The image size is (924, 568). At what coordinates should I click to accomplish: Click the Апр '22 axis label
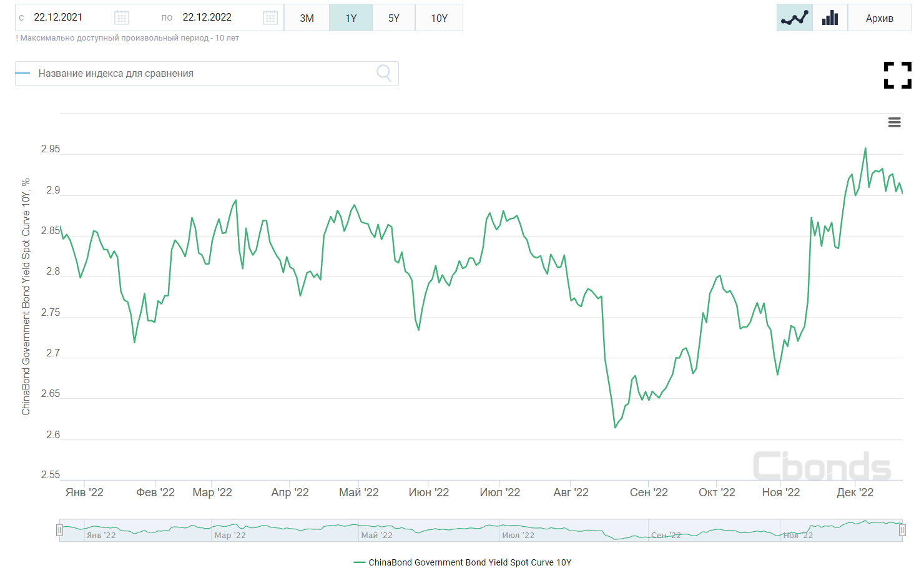(x=290, y=492)
